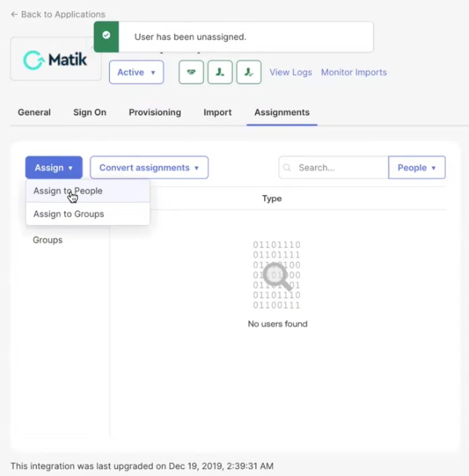Expand the Assign dropdown button
This screenshot has height=476, width=469.
53,168
